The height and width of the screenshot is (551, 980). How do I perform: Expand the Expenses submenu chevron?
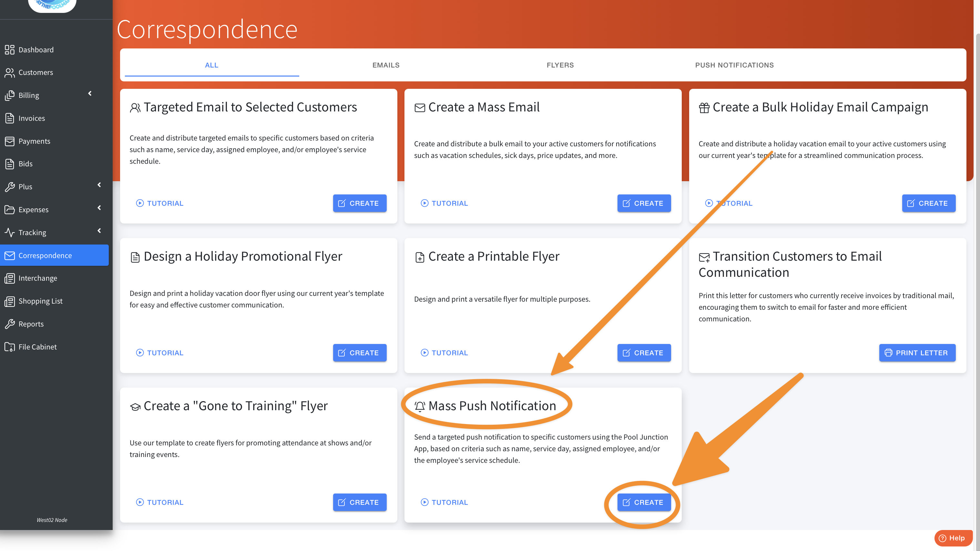coord(99,208)
